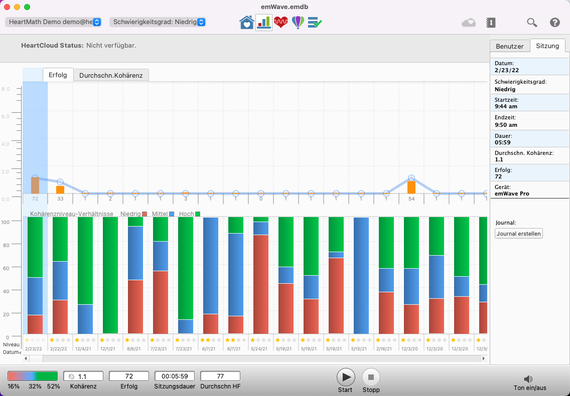Click the Journal erstellen button

click(519, 233)
